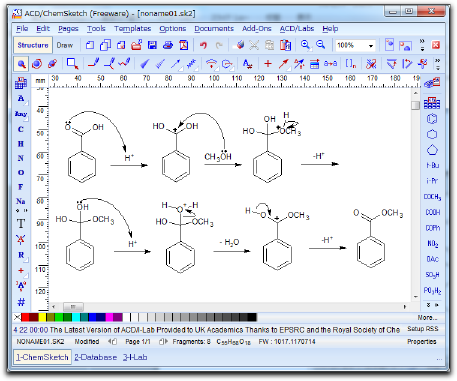Viewport: 457px width, 381px height.
Task: Select the Sodium Na atom
Action: [21, 201]
